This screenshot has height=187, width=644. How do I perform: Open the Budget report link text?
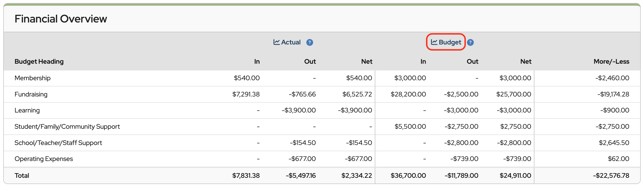(x=450, y=42)
